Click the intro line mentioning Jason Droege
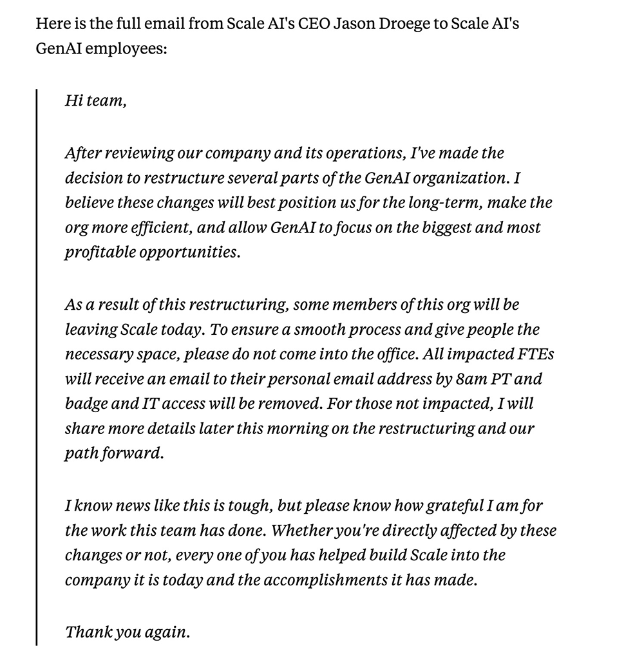 point(277,24)
